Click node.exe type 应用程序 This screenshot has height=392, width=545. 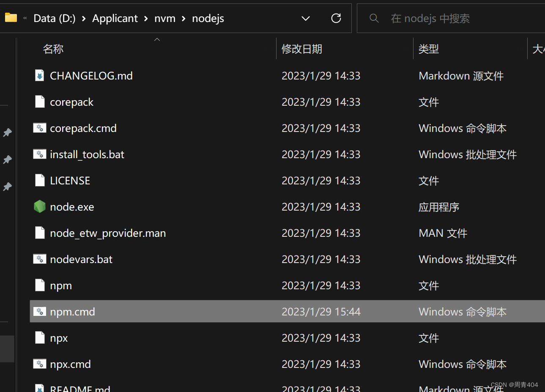(439, 207)
